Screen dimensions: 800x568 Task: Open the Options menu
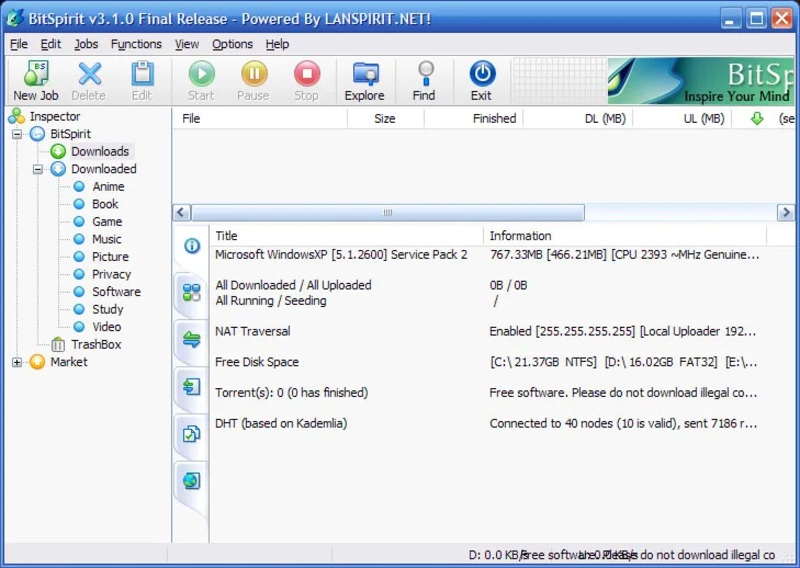coord(232,44)
